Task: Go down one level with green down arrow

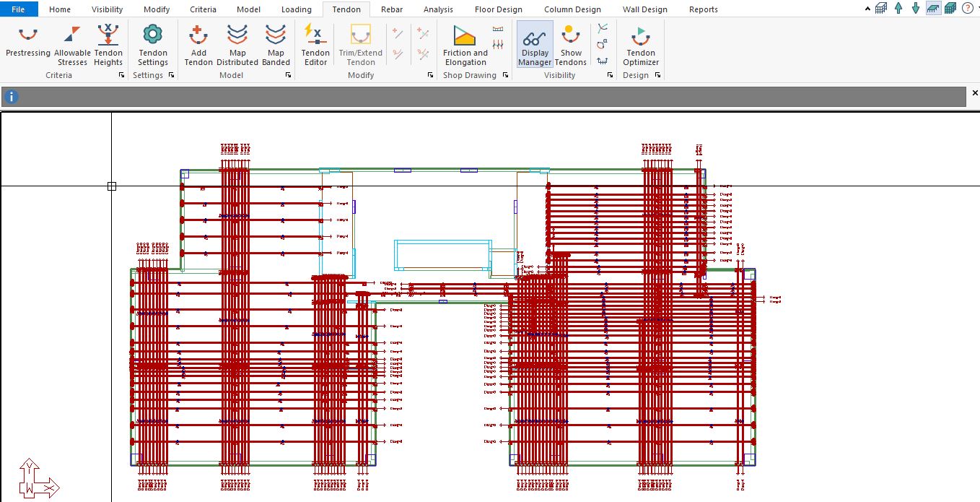Action: pos(916,9)
